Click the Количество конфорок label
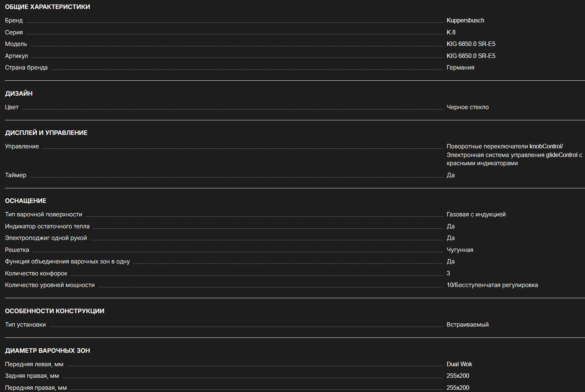Screen dimensions: 585x392 coord(36,274)
